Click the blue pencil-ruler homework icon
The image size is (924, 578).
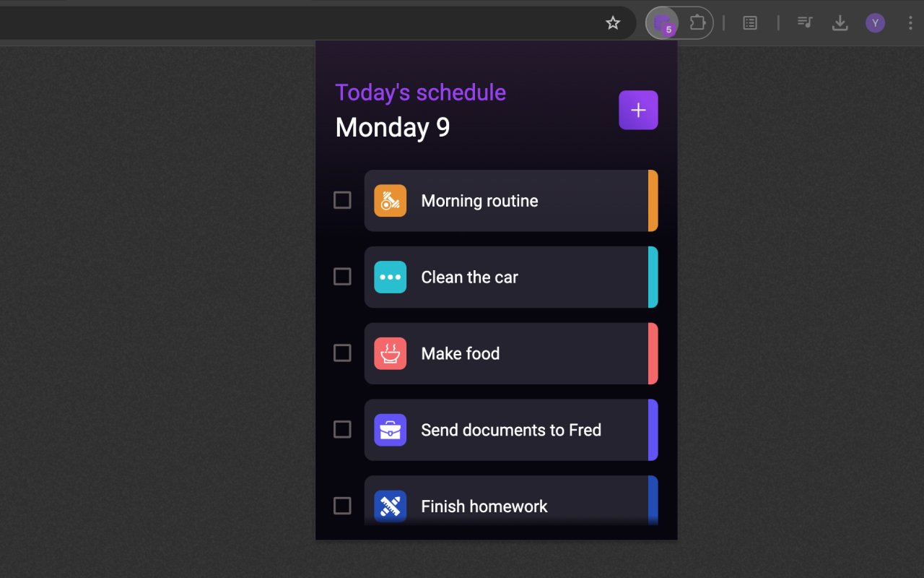[390, 506]
